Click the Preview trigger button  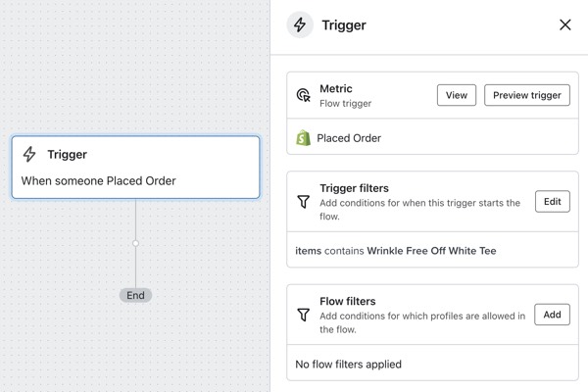tap(526, 95)
